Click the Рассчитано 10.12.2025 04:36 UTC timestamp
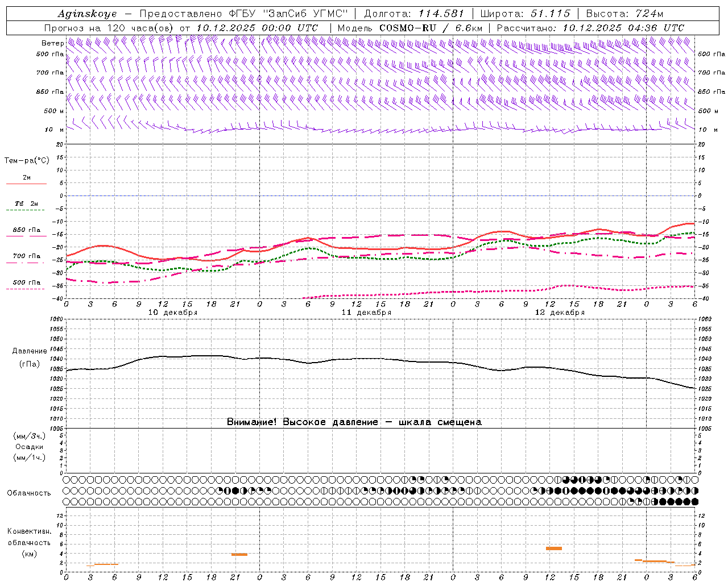 pyautogui.click(x=590, y=28)
